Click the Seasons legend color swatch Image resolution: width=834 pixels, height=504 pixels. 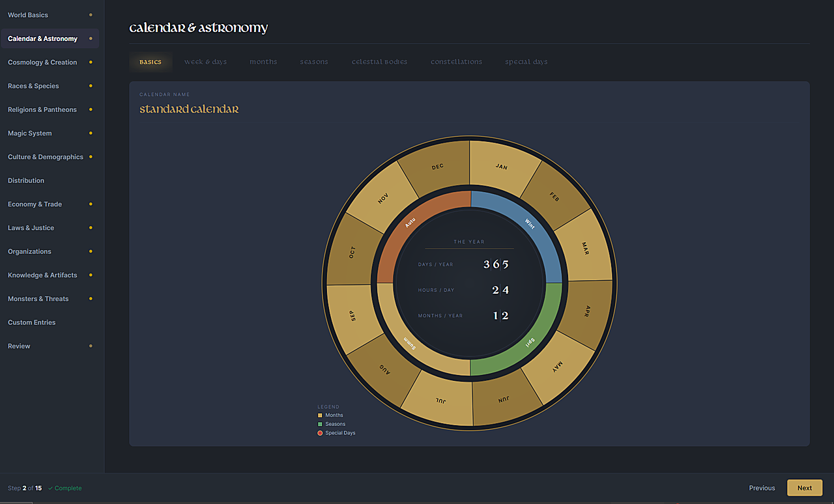[x=320, y=424]
